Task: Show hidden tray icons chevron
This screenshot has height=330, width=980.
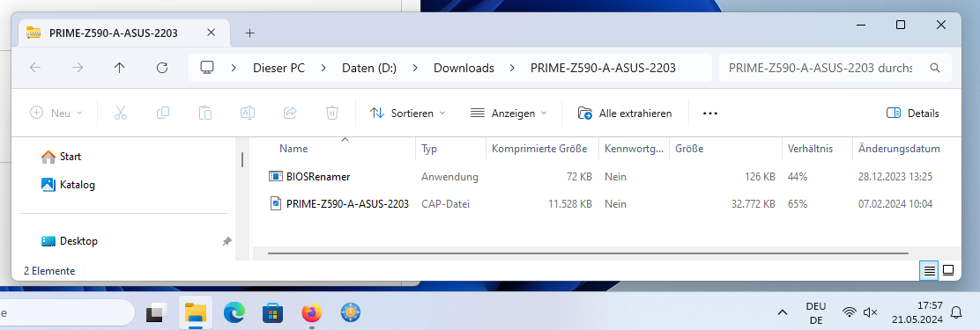Action: click(x=782, y=312)
